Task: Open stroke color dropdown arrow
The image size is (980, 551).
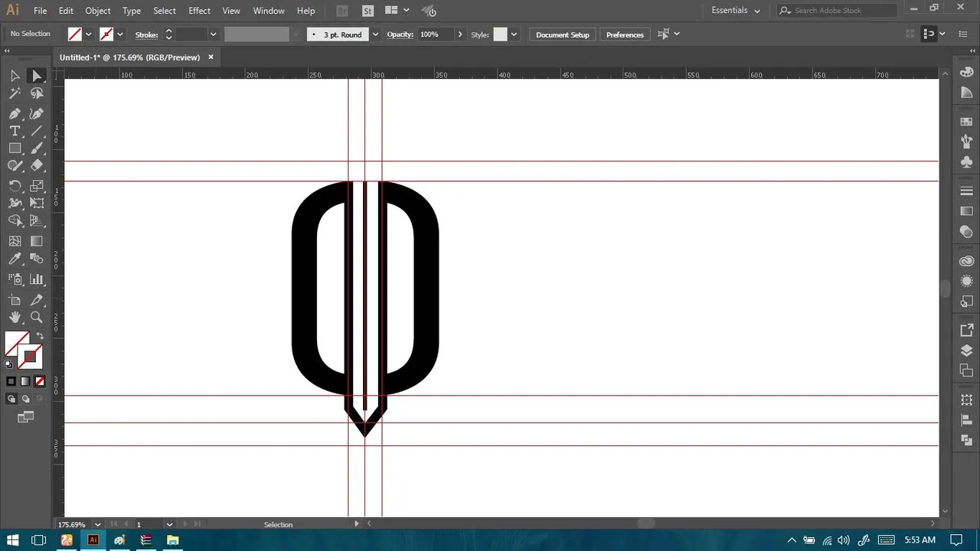Action: click(120, 34)
